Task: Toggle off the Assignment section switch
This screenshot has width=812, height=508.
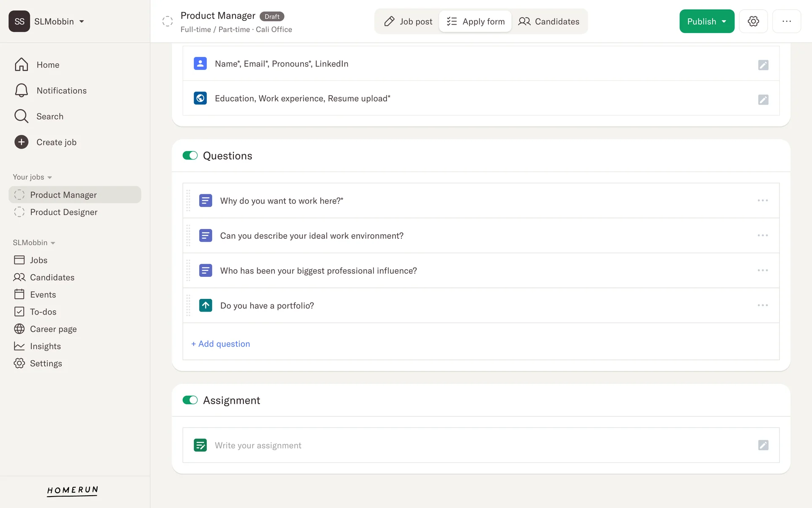Action: pos(190,400)
